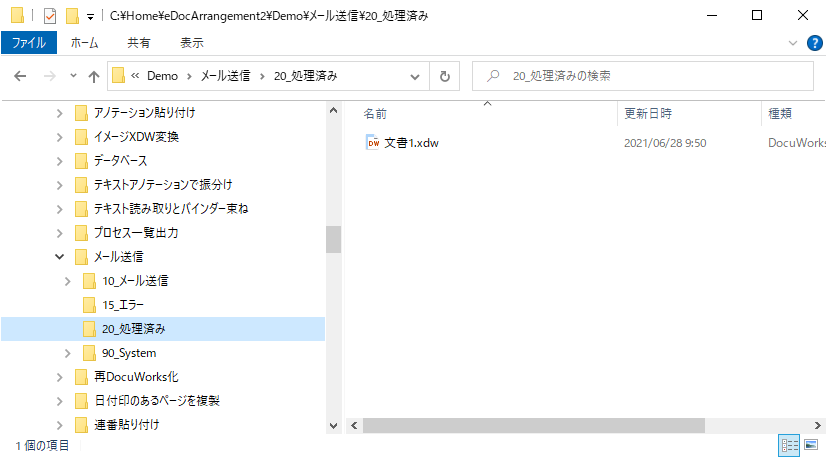Select テキストアノテーションで振分け in tree
The width and height of the screenshot is (827, 458).
163,185
